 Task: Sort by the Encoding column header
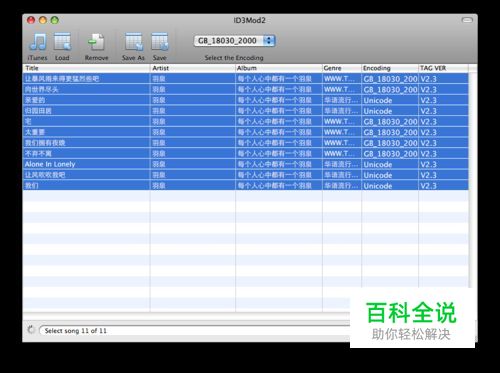click(x=390, y=68)
